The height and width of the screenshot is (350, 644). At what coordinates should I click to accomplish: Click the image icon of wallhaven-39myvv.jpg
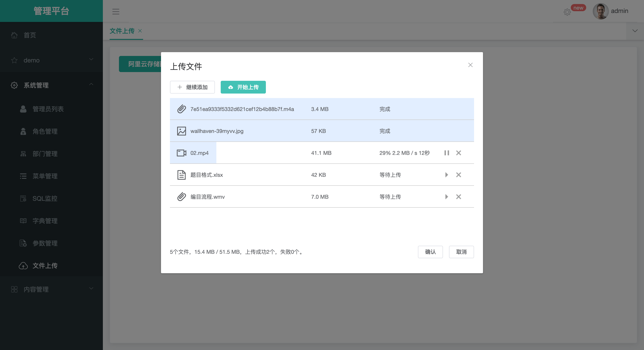click(x=182, y=131)
